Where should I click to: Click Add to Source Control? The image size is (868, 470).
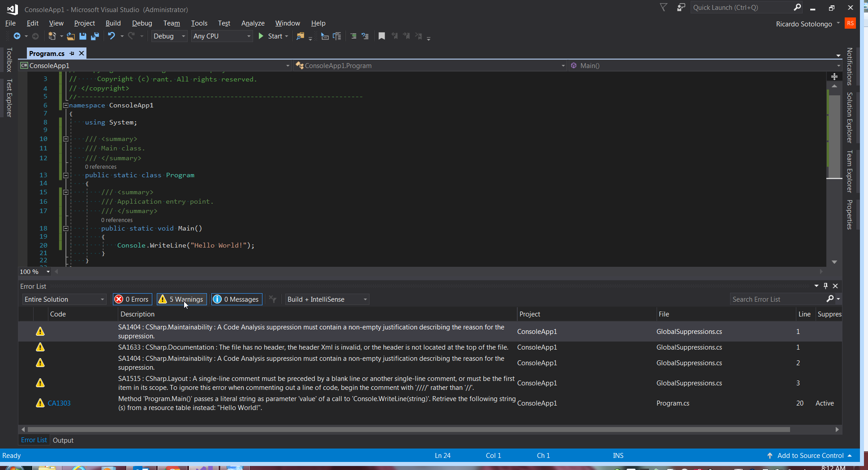click(810, 455)
